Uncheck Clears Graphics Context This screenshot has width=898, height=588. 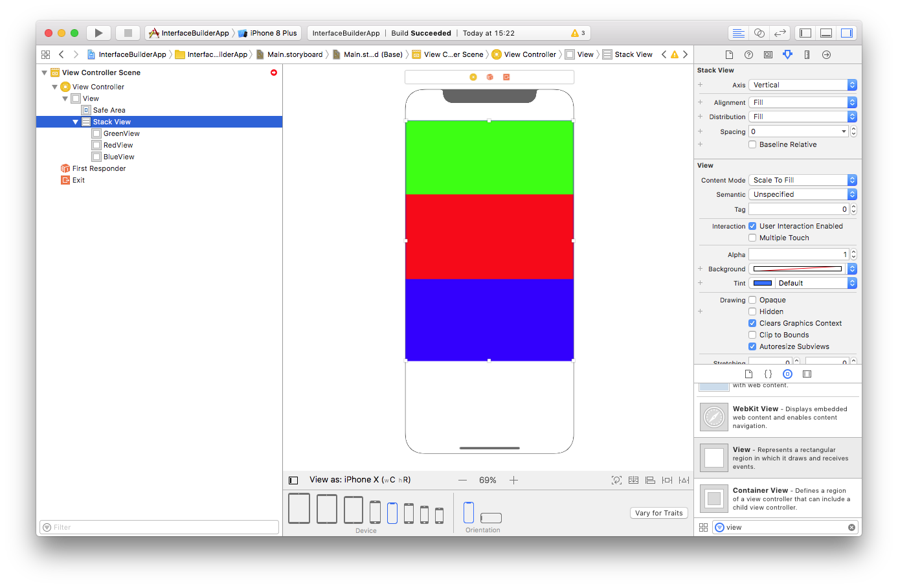tap(752, 323)
